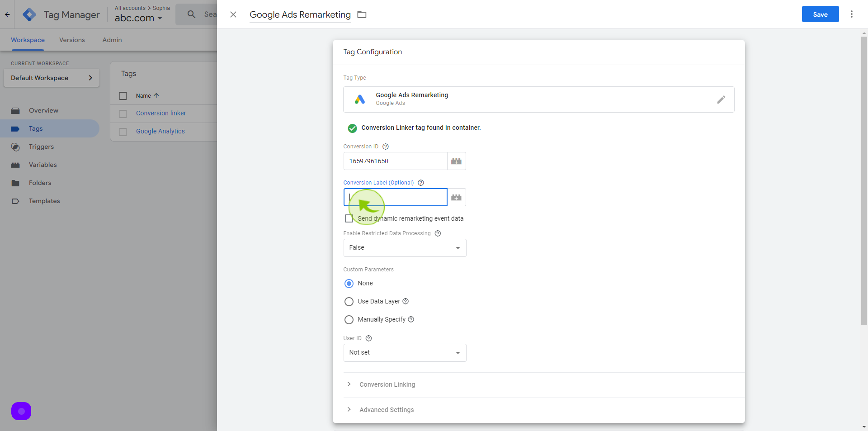Open help for Conversion Label

421,183
